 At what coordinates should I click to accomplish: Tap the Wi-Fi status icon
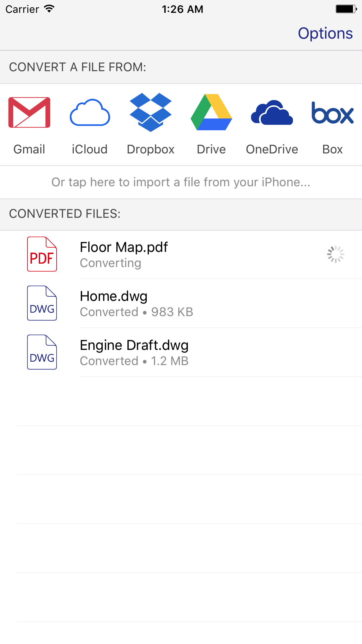tap(49, 9)
